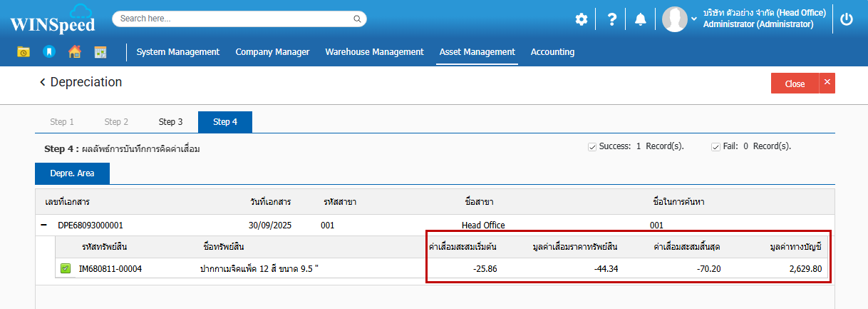Expand the user profile dropdown arrow
The width and height of the screenshot is (868, 309).
(694, 19)
